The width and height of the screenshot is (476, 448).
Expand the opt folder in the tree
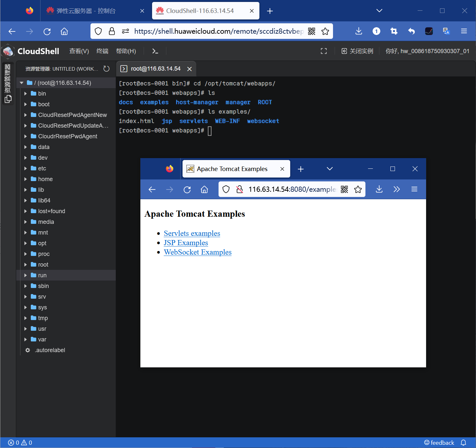pyautogui.click(x=25, y=243)
